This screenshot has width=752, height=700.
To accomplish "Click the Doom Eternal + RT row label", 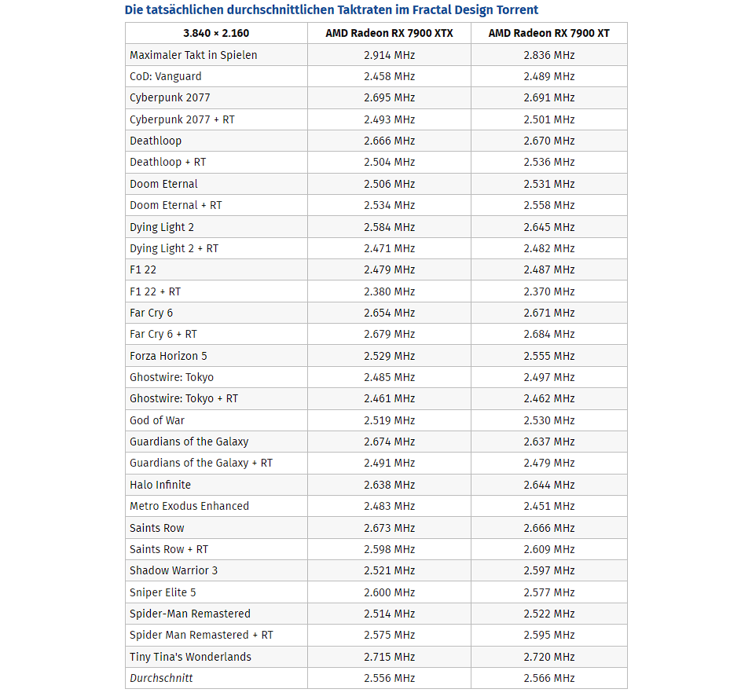I will click(175, 206).
